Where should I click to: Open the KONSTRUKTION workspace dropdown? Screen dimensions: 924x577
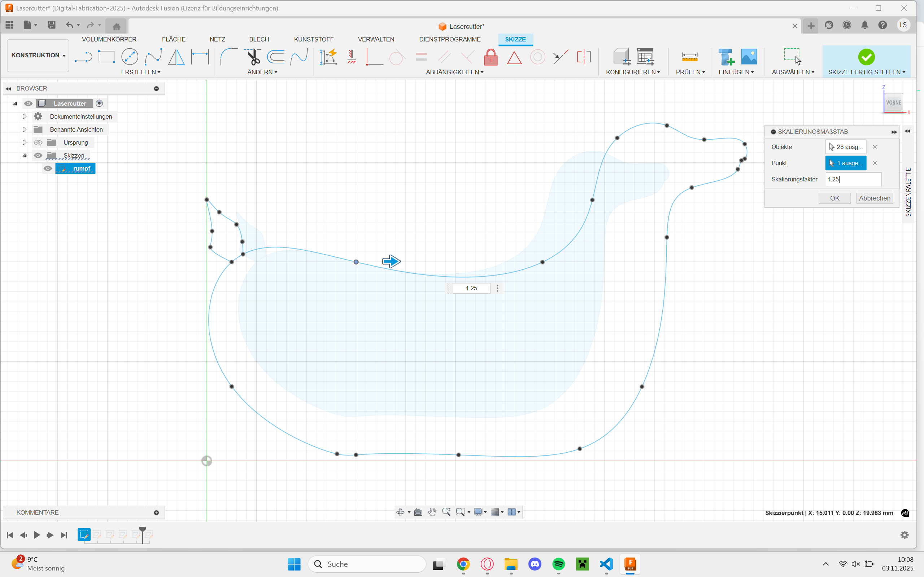click(x=38, y=55)
